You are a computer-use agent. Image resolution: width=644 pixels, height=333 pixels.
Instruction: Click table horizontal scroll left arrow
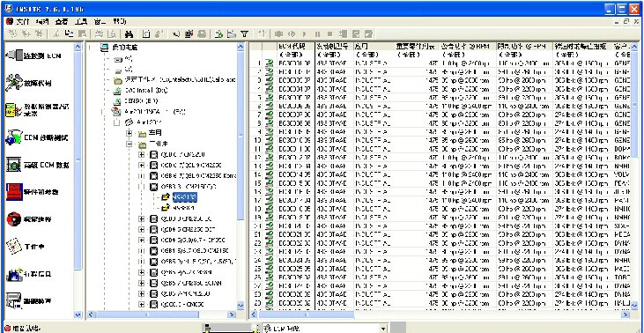pos(254,314)
